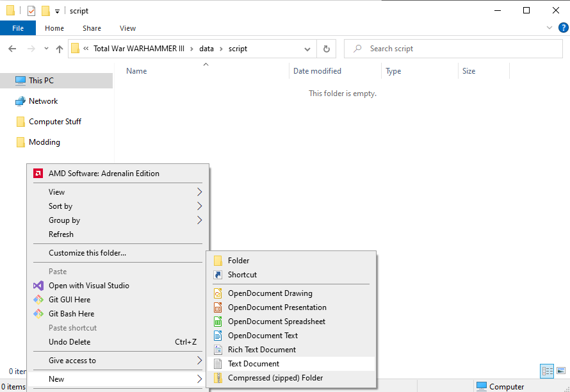This screenshot has width=570, height=392.
Task: Create a new OpenDocument Text file
Action: click(291, 336)
